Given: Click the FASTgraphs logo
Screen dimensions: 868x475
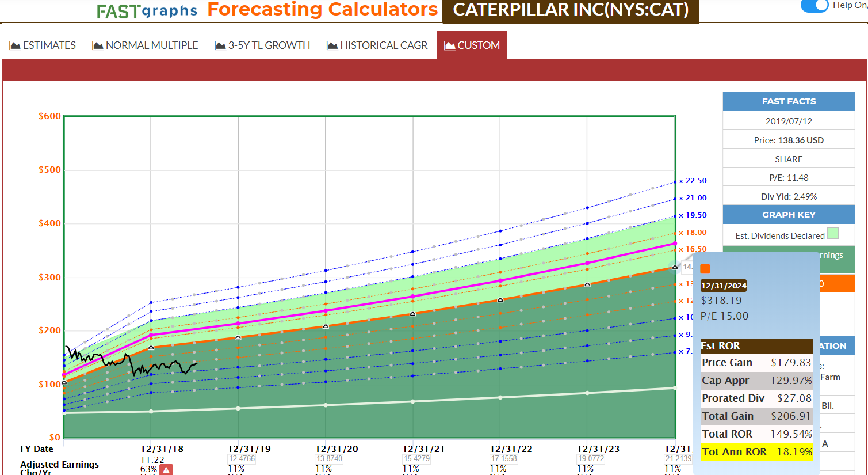Looking at the screenshot, I should [147, 11].
